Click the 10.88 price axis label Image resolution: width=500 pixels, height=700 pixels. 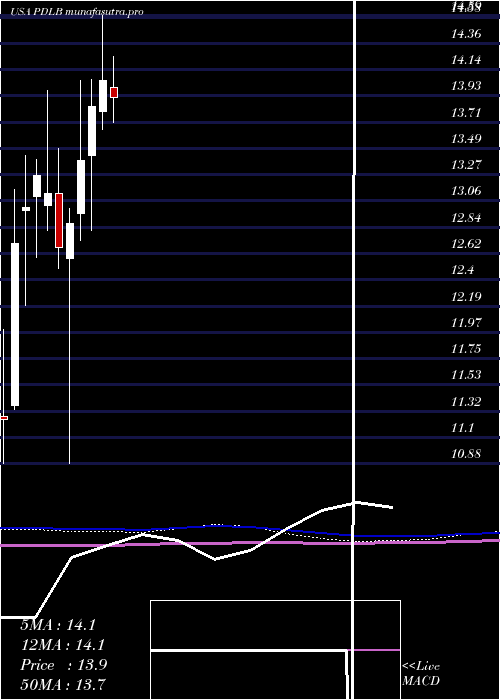(x=466, y=454)
